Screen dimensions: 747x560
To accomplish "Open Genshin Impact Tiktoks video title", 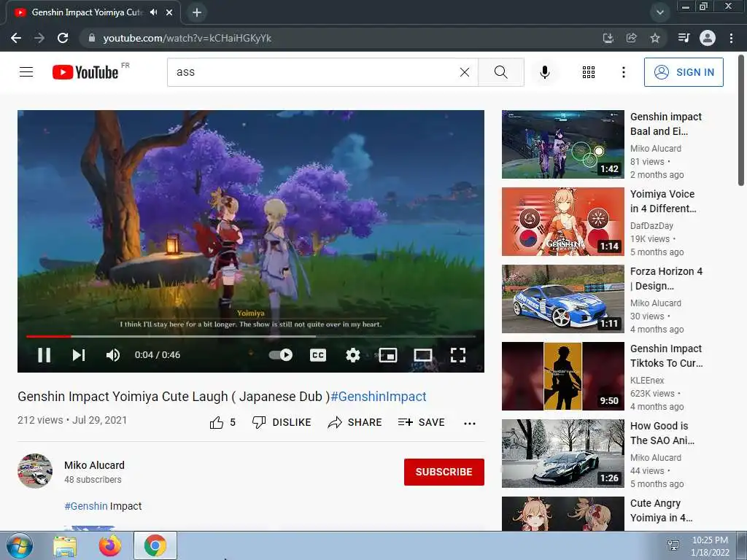I will pos(666,356).
